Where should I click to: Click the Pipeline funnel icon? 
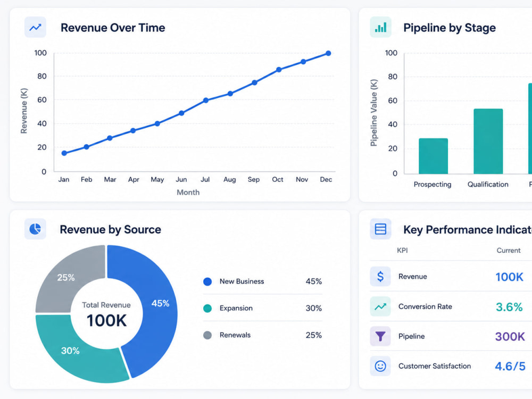point(380,336)
